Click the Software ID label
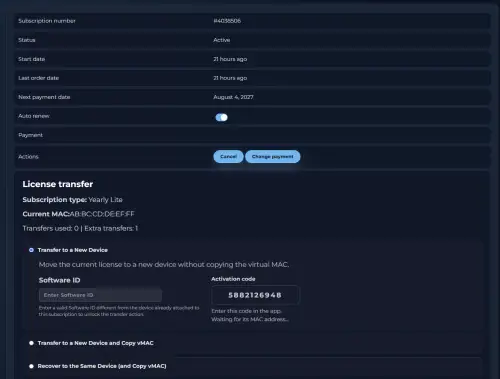The width and height of the screenshot is (500, 379). coord(59,280)
